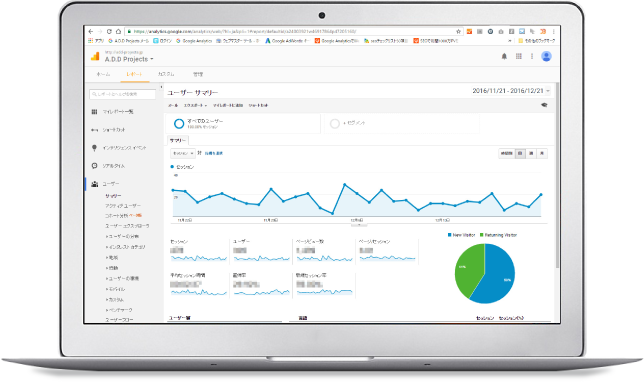Collapse the ユーザー section in the sidebar
The width and height of the screenshot is (644, 382).
[110, 184]
